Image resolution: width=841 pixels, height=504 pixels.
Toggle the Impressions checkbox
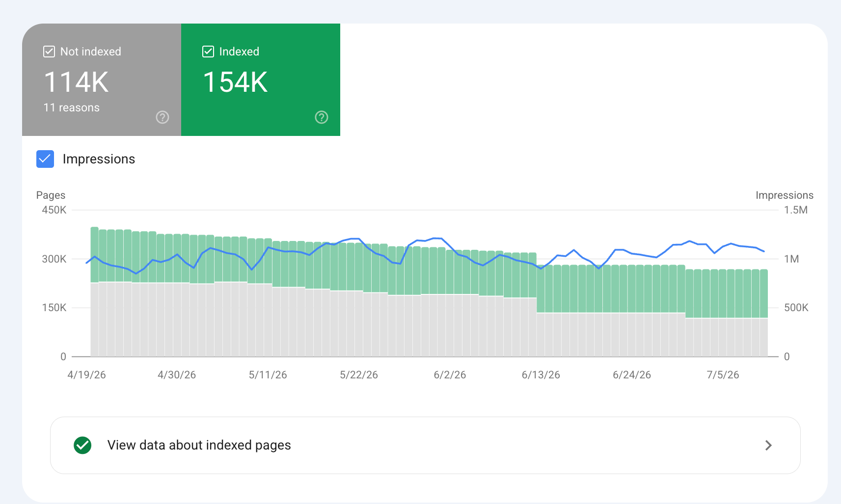(45, 159)
